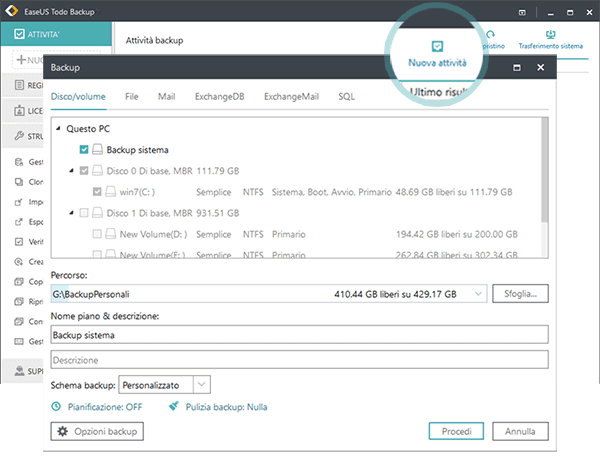The width and height of the screenshot is (600, 475).
Task: Click the registry icon beside REGI
Action: [19, 85]
